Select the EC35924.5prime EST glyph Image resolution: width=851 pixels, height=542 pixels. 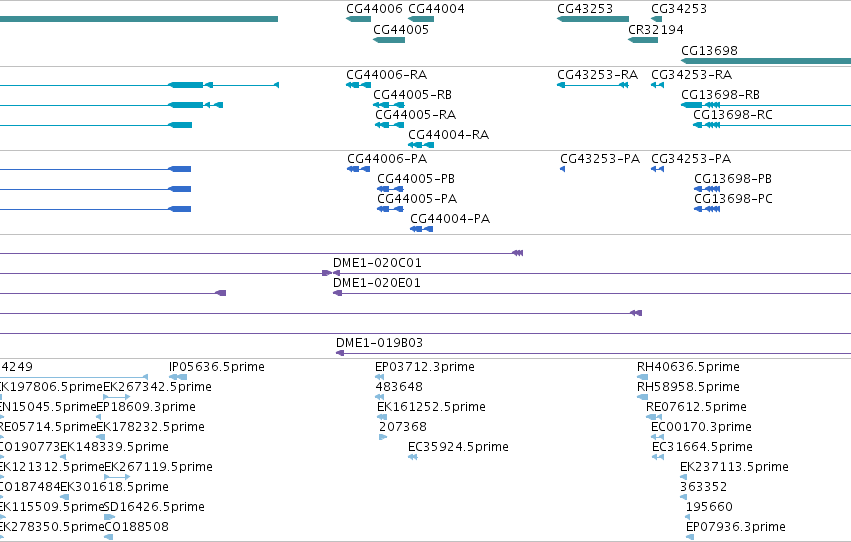pyautogui.click(x=412, y=457)
